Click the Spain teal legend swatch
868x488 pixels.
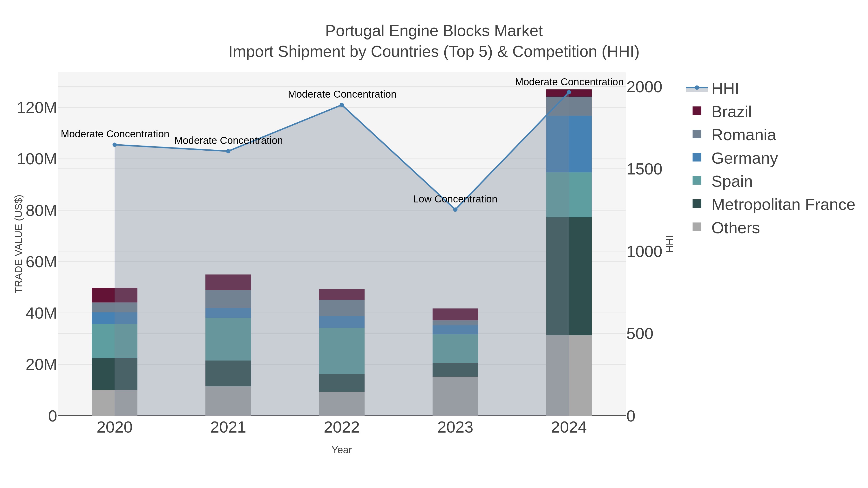coord(697,180)
